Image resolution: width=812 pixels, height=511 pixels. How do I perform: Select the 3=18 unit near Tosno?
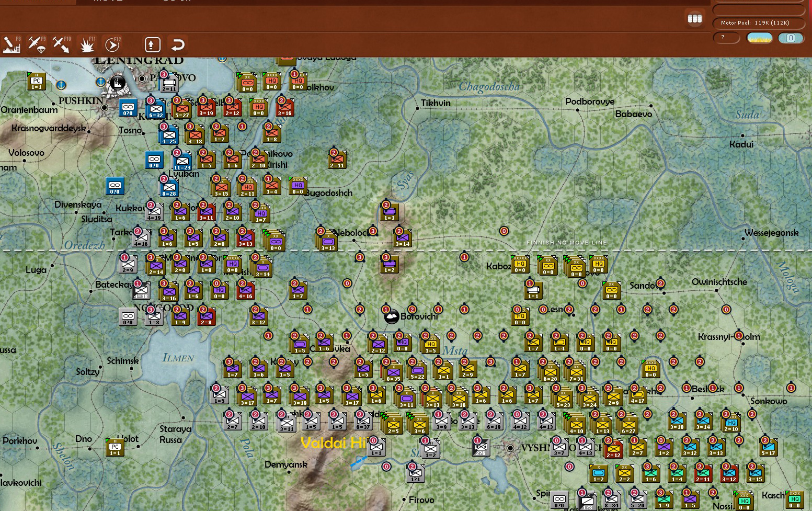point(195,135)
